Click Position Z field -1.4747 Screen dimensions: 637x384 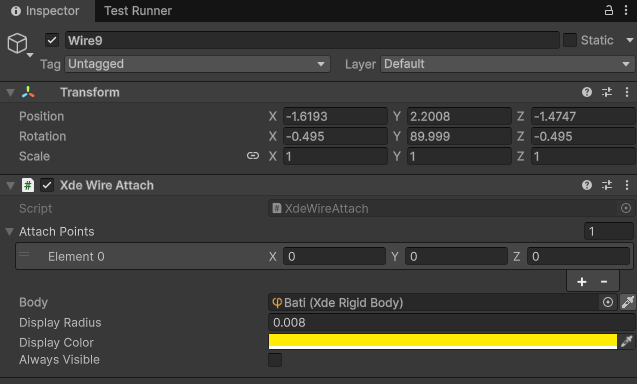[583, 116]
